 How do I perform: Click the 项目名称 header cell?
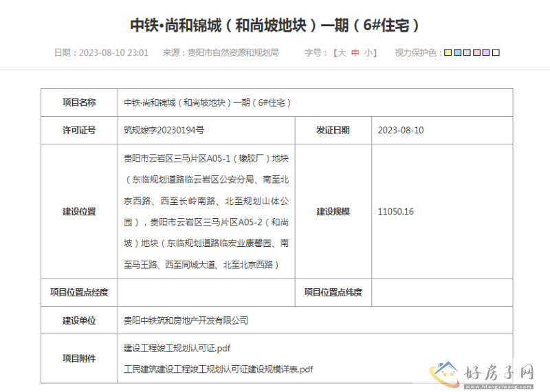pyautogui.click(x=79, y=102)
